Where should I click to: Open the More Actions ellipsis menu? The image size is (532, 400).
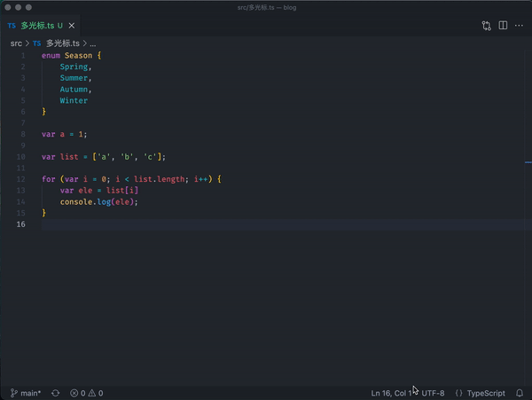click(x=519, y=26)
